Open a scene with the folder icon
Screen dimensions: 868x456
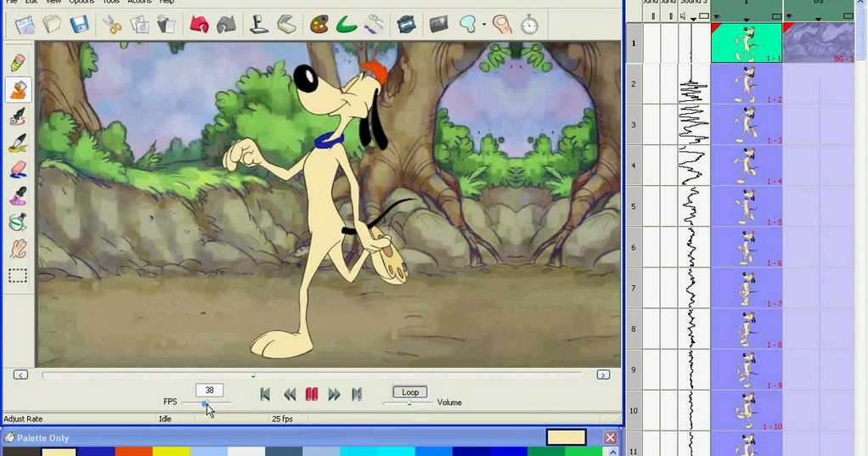[x=52, y=25]
